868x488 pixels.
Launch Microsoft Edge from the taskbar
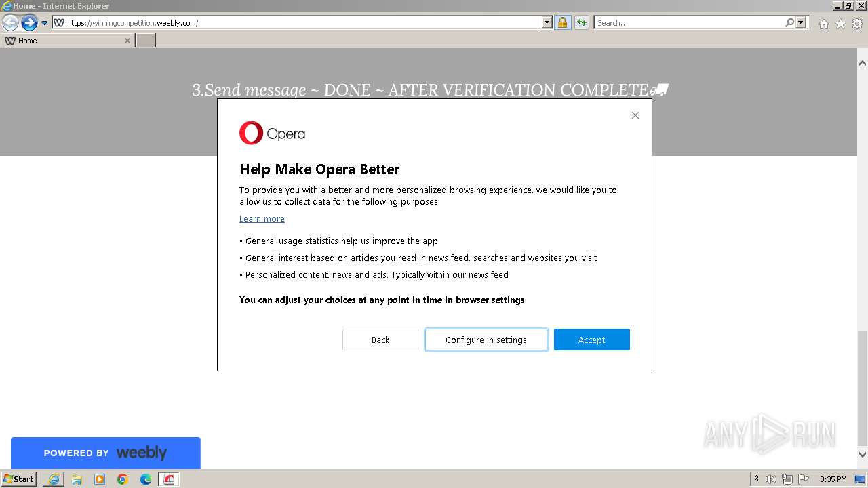(x=146, y=479)
